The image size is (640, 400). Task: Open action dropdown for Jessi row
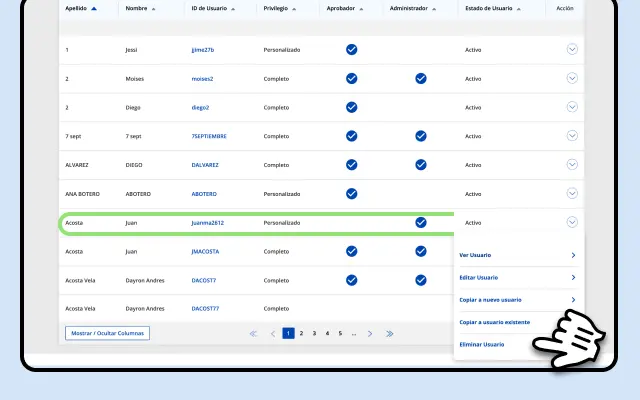(572, 49)
